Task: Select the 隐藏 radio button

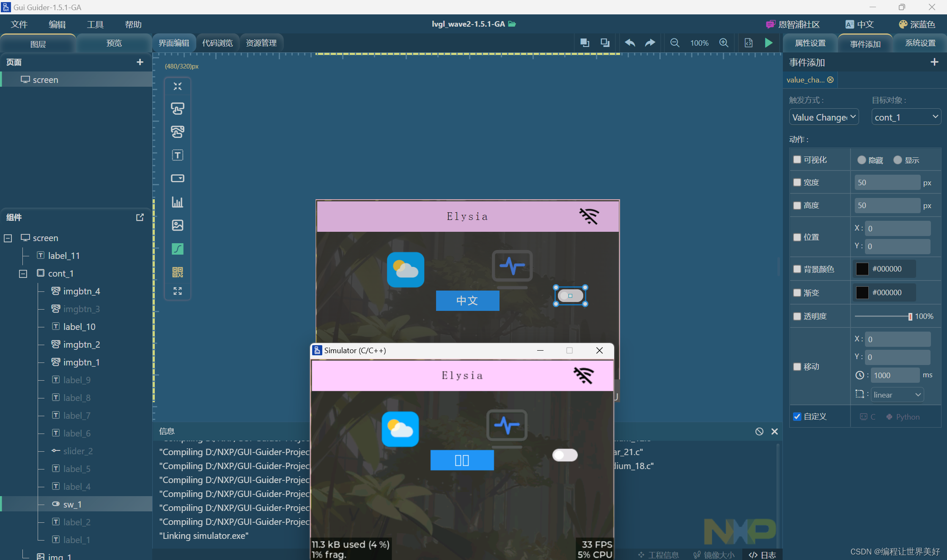Action: (862, 160)
